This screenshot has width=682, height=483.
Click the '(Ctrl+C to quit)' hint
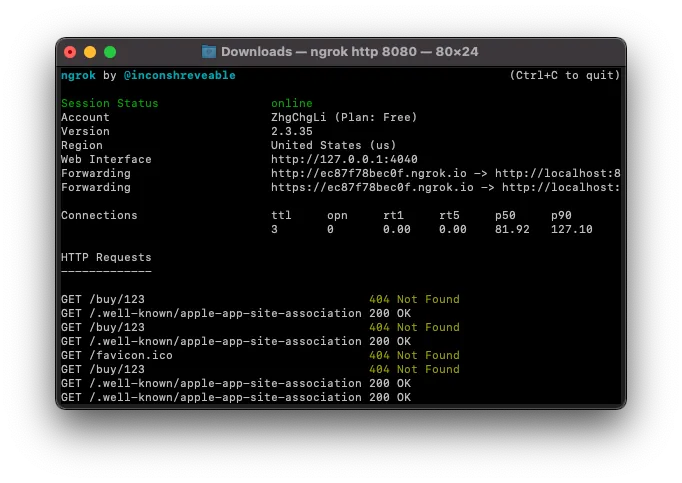[x=564, y=75]
